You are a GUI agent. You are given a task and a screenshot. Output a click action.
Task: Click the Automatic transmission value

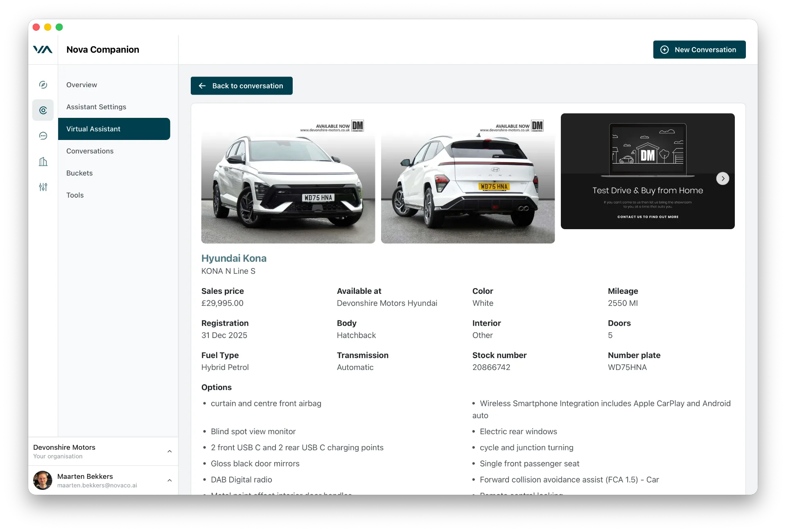tap(355, 367)
